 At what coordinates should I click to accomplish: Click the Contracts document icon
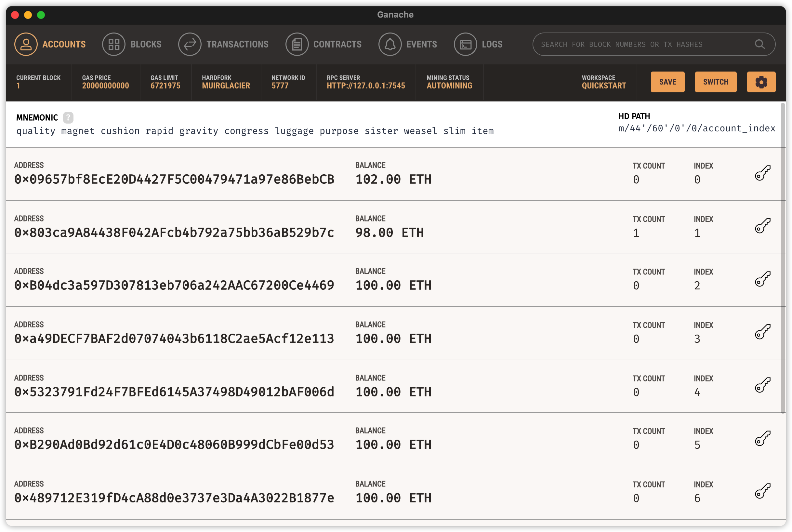coord(297,44)
